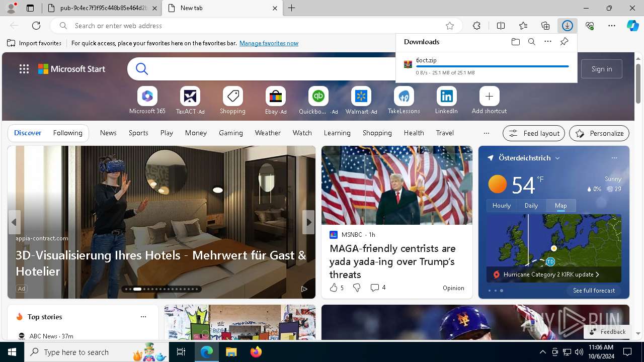Open Browser essentials heart icon
The width and height of the screenshot is (644, 362).
point(590,26)
